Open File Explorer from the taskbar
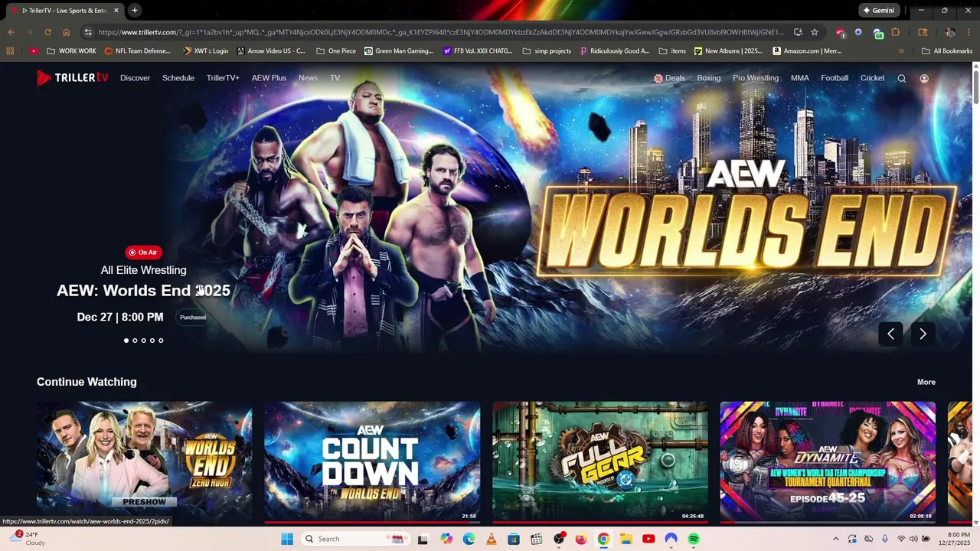This screenshot has width=980, height=551. click(x=626, y=539)
